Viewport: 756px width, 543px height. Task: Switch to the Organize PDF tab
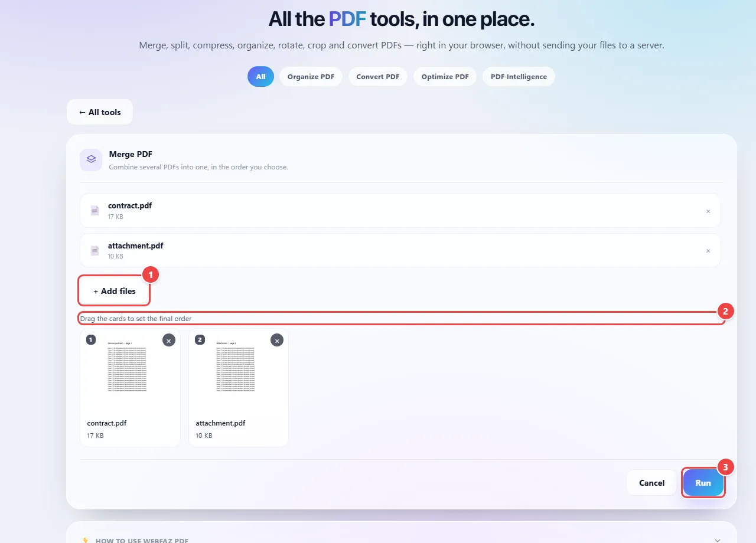(311, 77)
